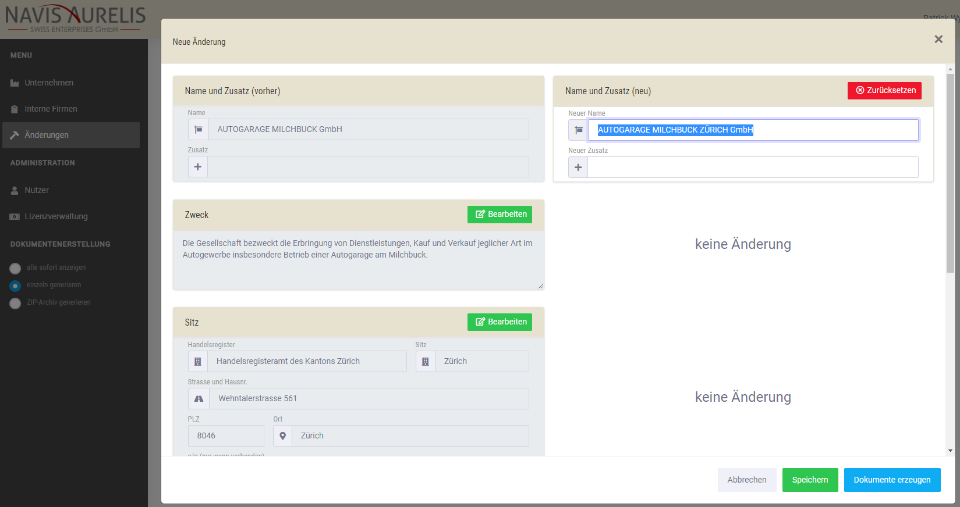Image resolution: width=960 pixels, height=507 pixels.
Task: Click the building icon beside the Sitz Zürich field
Action: pyautogui.click(x=425, y=361)
